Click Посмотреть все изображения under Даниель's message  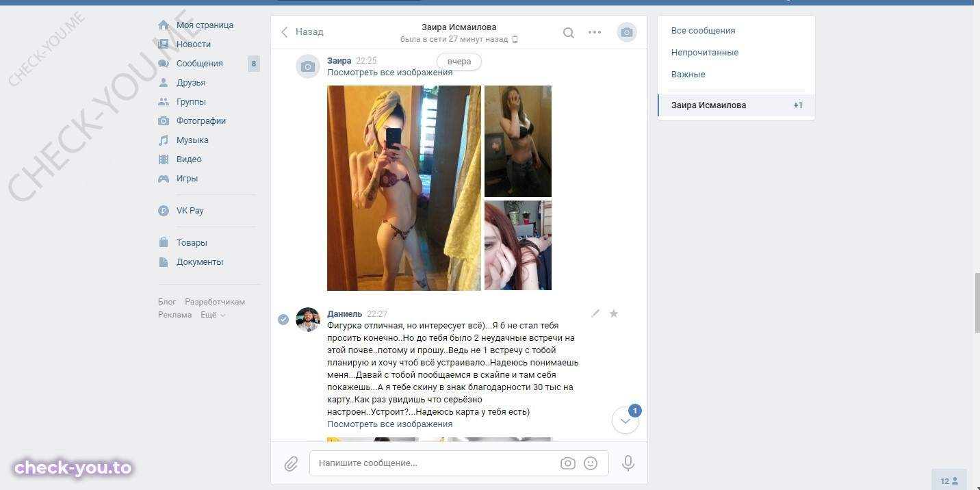pyautogui.click(x=389, y=424)
